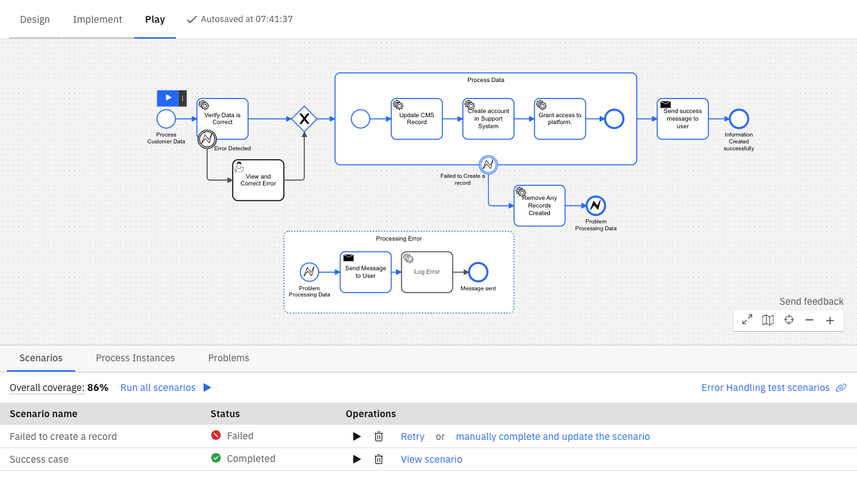Delete the Failed to create a record scenario
This screenshot has height=504, width=857.
[x=378, y=436]
